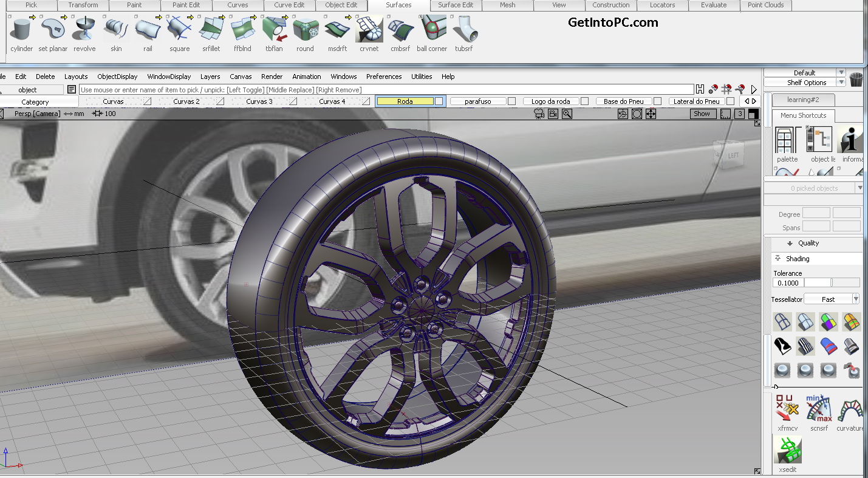Screen dimensions: 868x478
Task: Switch to the Curve Edit tab
Action: 289,5
